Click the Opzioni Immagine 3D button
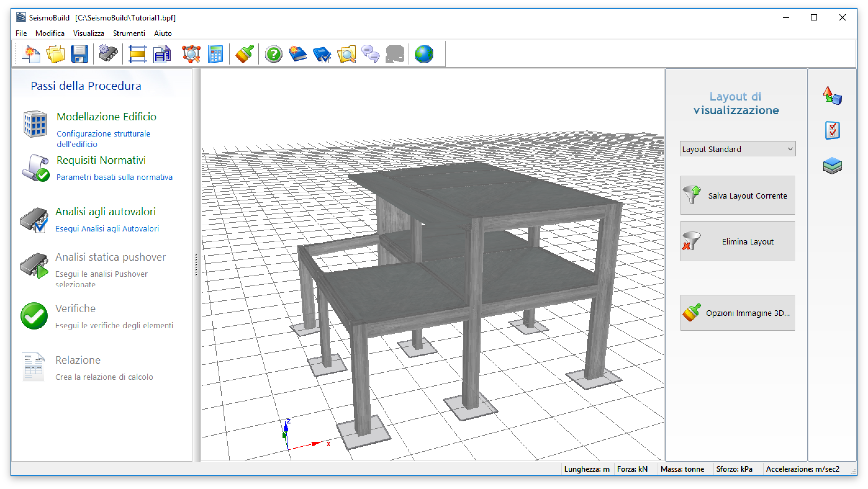The width and height of the screenshot is (868, 489). pyautogui.click(x=737, y=313)
